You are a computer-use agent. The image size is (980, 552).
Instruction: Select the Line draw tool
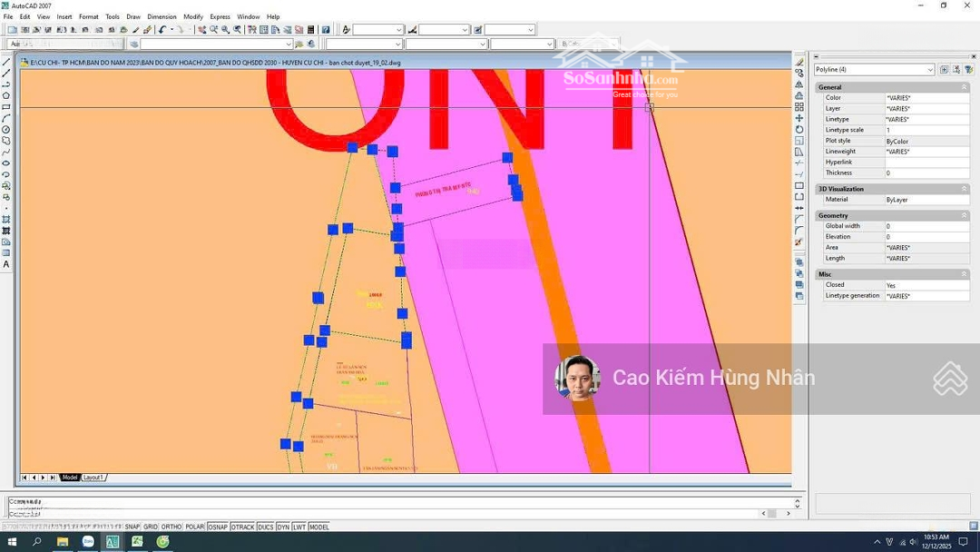(x=6, y=62)
